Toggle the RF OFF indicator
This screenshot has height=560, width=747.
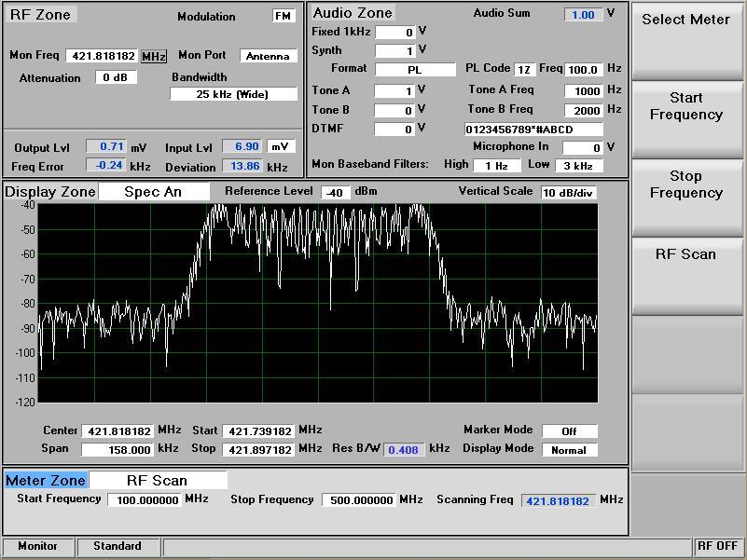pyautogui.click(x=717, y=546)
